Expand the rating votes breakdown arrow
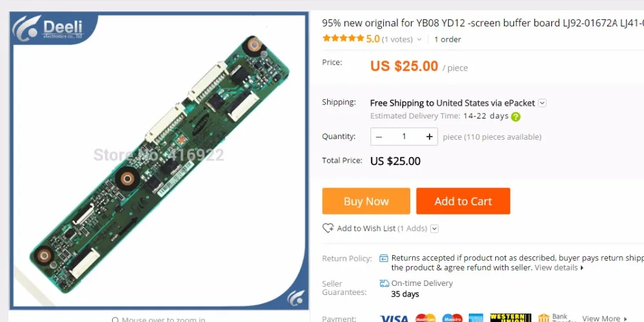Viewport: 644px width, 322px height. [419, 39]
